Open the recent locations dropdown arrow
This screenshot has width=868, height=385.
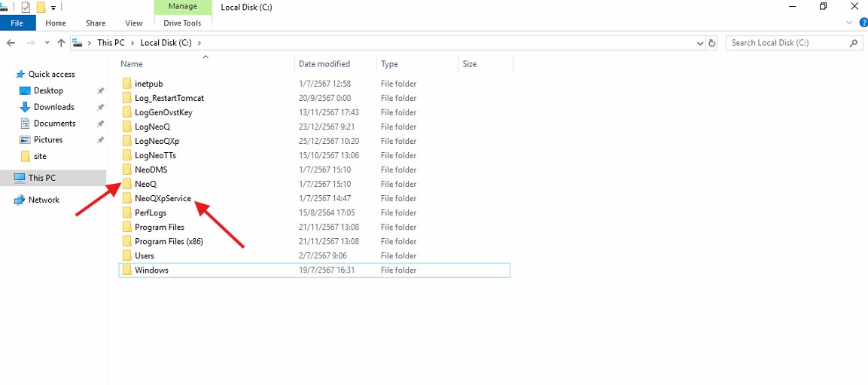coord(47,43)
